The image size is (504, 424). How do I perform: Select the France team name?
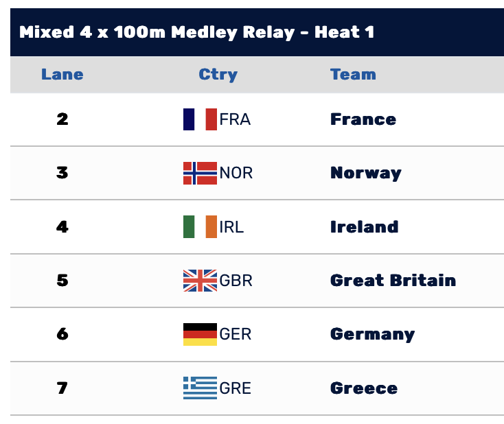pyautogui.click(x=363, y=119)
